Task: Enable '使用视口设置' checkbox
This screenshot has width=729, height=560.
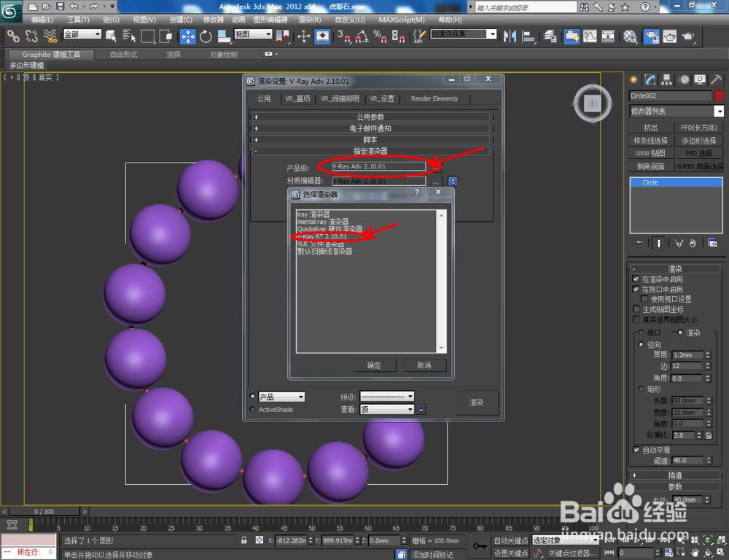Action: coord(644,299)
